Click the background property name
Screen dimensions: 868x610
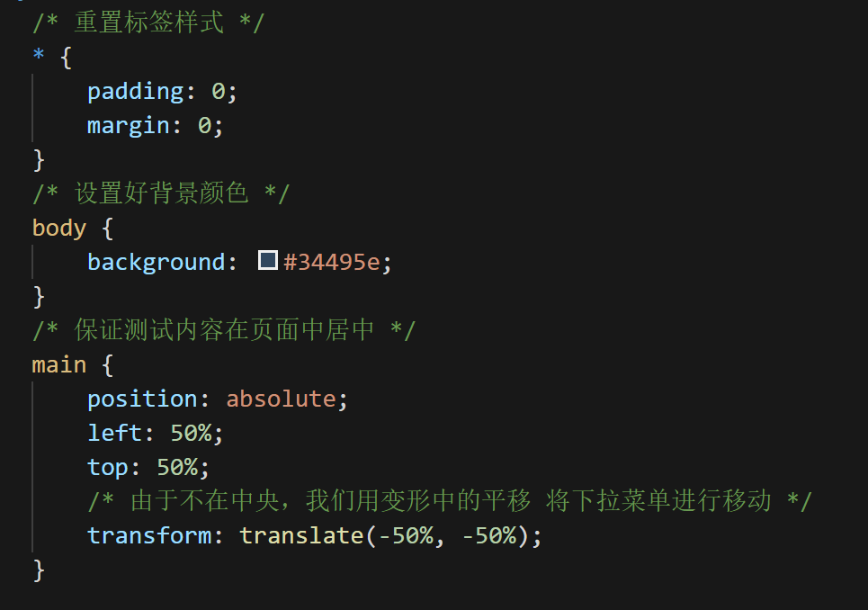pyautogui.click(x=156, y=262)
